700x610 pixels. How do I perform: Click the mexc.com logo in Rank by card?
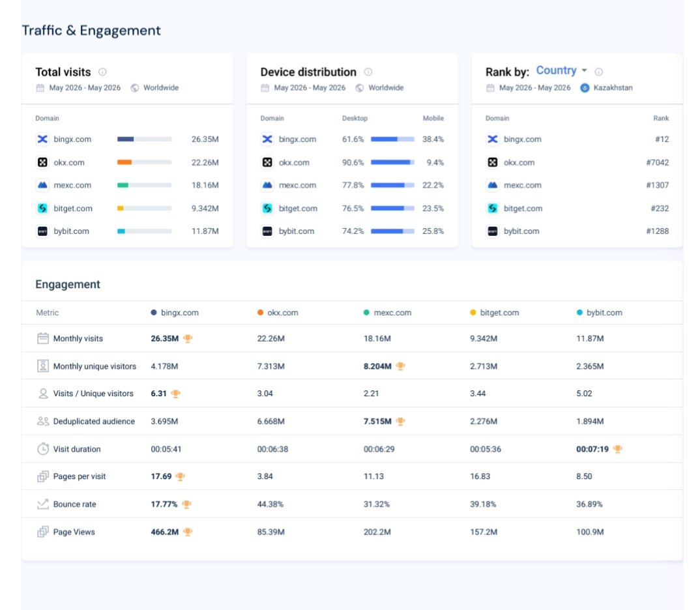pos(492,185)
